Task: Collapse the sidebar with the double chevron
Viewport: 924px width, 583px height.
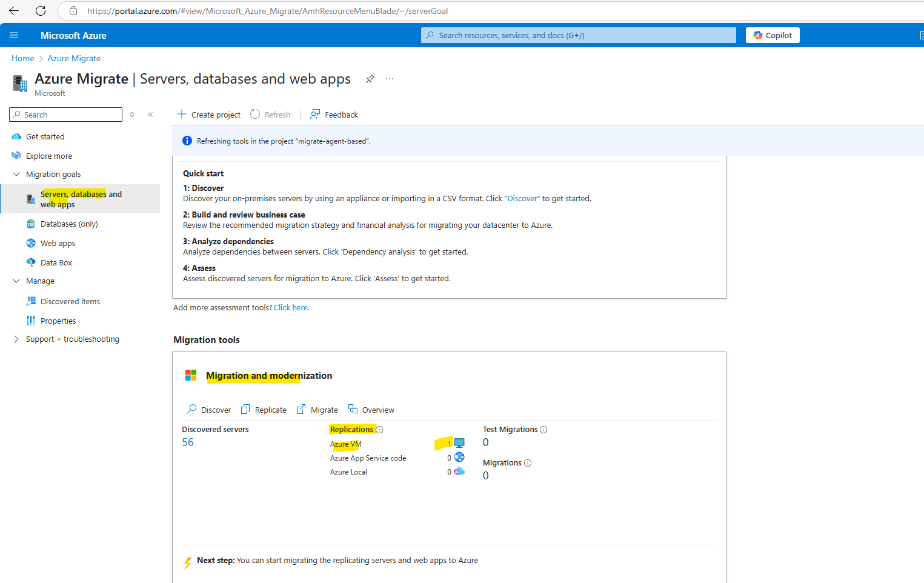Action: click(x=150, y=115)
